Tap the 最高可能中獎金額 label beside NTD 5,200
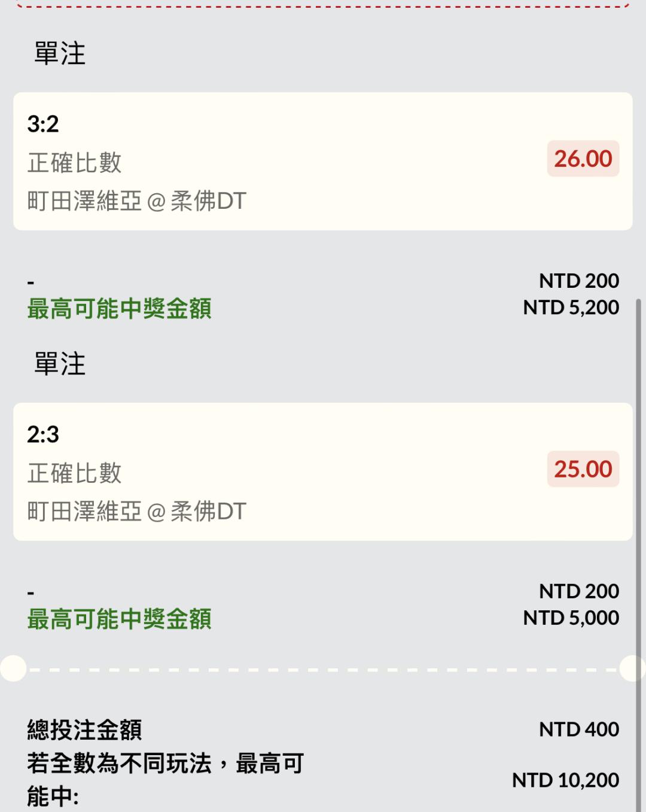 tap(119, 309)
